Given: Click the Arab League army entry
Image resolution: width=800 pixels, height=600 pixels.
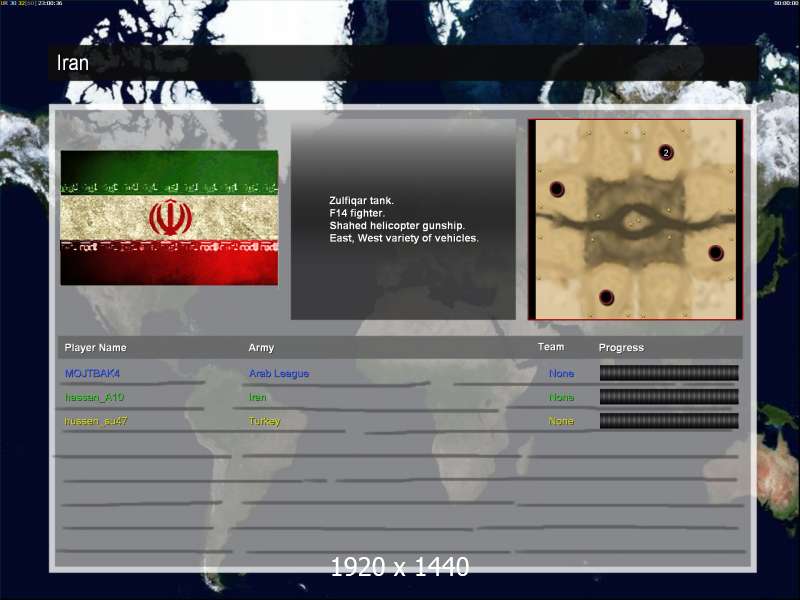Looking at the screenshot, I should point(279,373).
